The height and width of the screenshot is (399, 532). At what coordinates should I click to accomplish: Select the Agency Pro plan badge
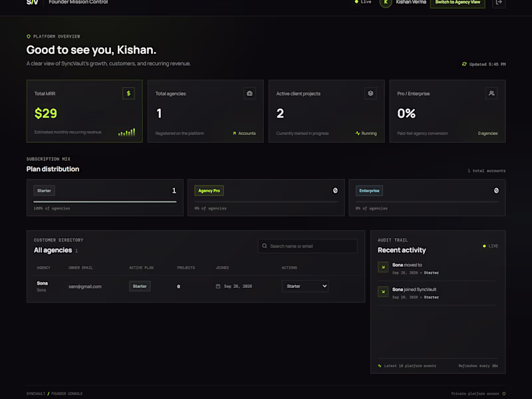click(x=209, y=191)
